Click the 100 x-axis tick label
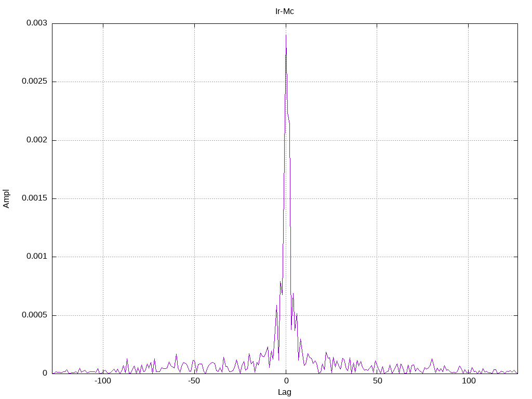 click(469, 381)
